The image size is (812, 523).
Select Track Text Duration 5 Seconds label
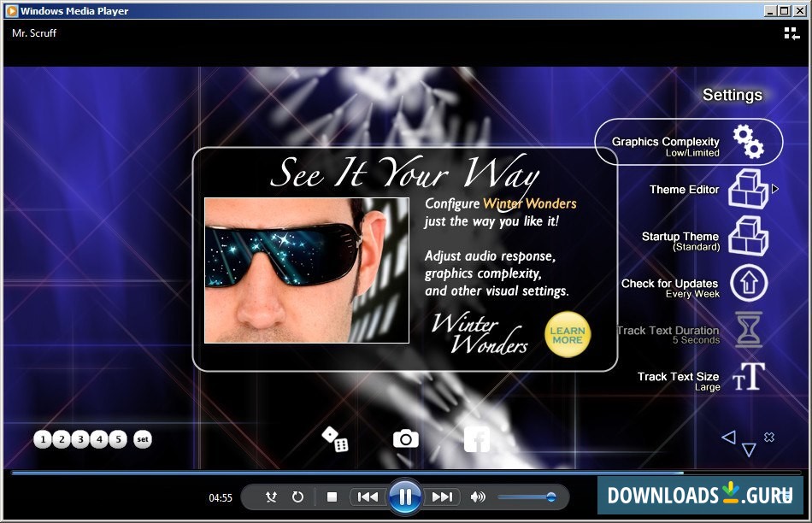click(x=668, y=335)
